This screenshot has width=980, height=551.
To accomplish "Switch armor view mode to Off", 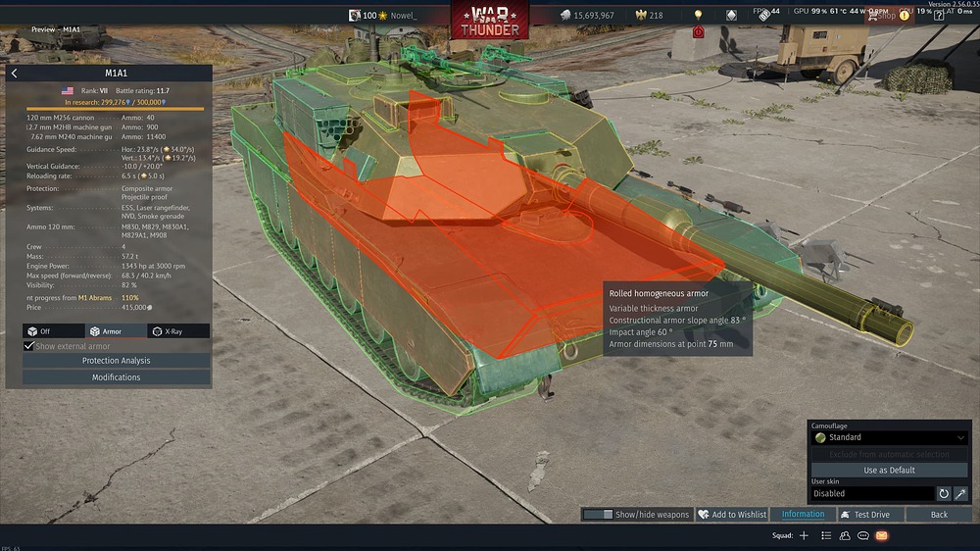I will pos(54,330).
